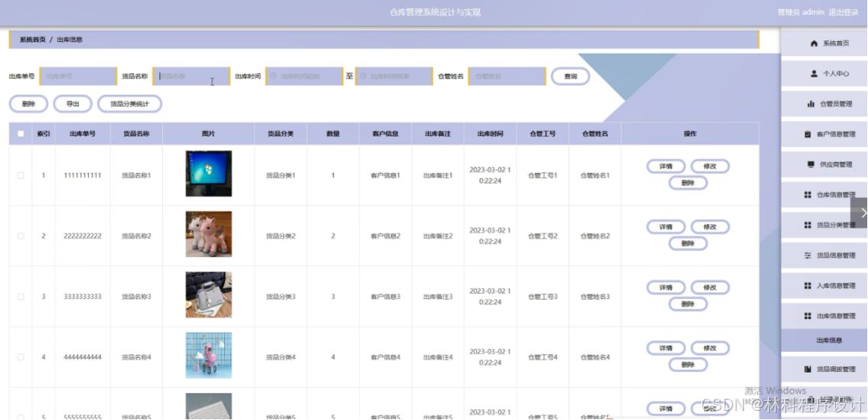Click 修改 for 货品名称2 row
Screen dimensions: 868x420
click(x=710, y=227)
